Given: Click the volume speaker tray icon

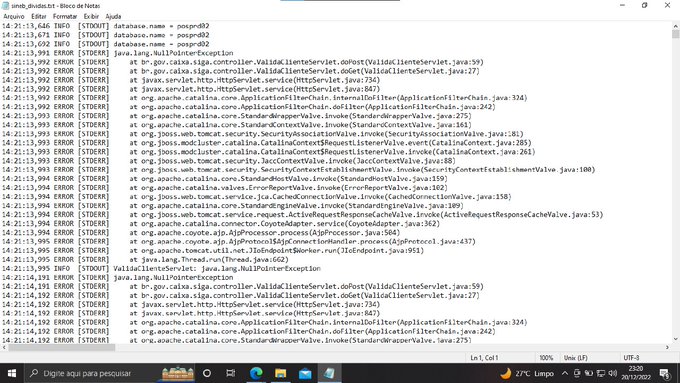Looking at the screenshot, I should tap(613, 373).
